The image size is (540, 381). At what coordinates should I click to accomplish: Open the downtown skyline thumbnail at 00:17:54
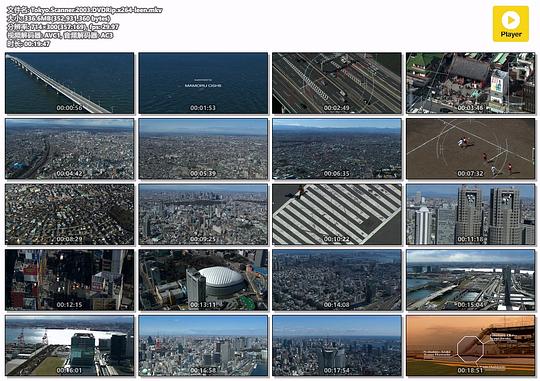[337, 346]
